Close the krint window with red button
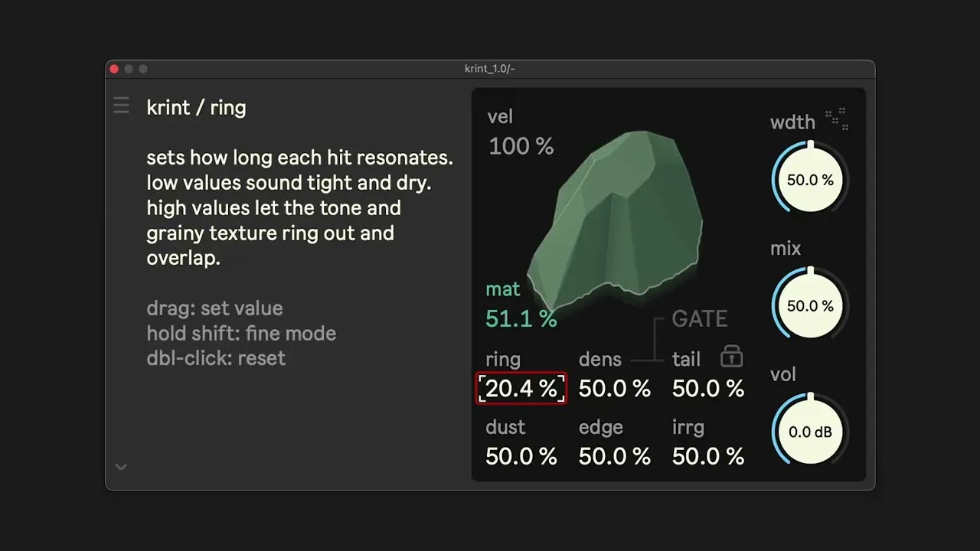This screenshot has width=980, height=551. tap(114, 69)
